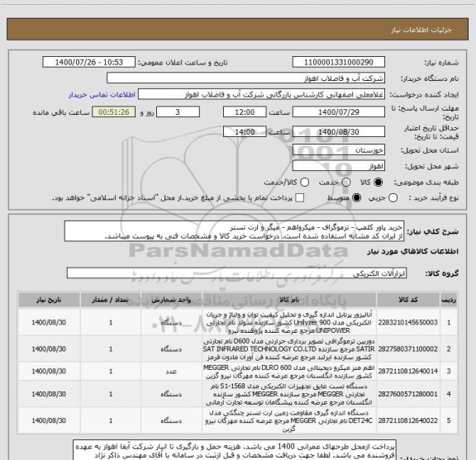Click the S1-1568 insulation tester item name
Screen dimensions: 476x460
point(289,394)
